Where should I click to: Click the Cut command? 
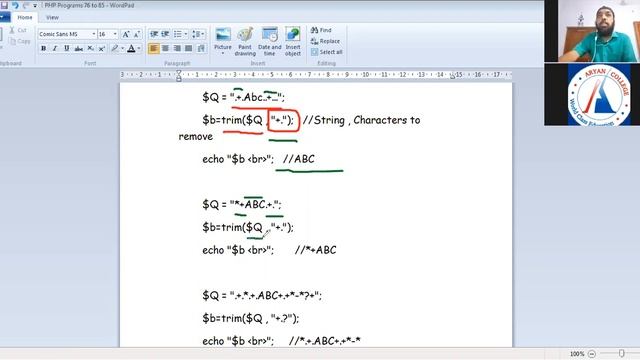click(18, 30)
